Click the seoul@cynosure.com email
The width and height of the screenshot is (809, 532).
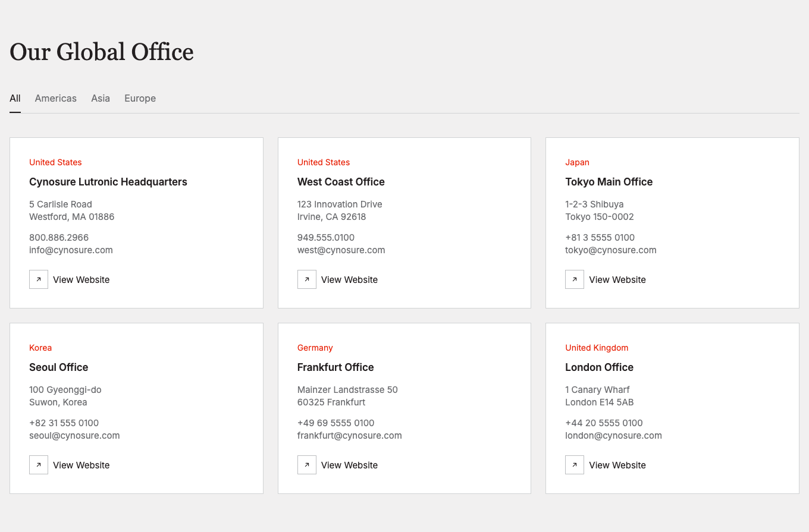74,436
